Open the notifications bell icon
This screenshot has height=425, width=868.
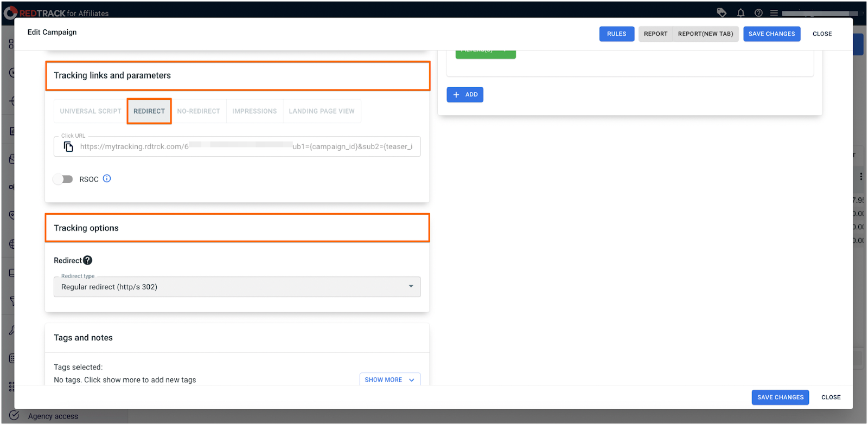741,13
